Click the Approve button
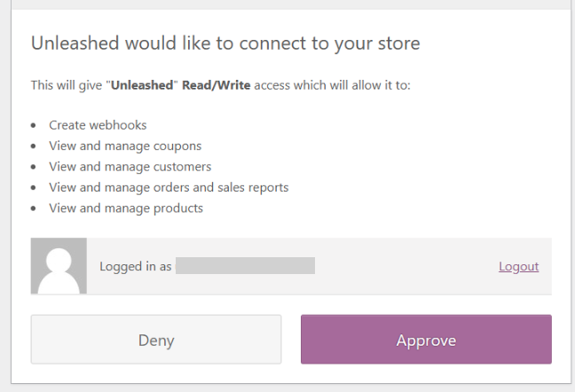 point(426,340)
